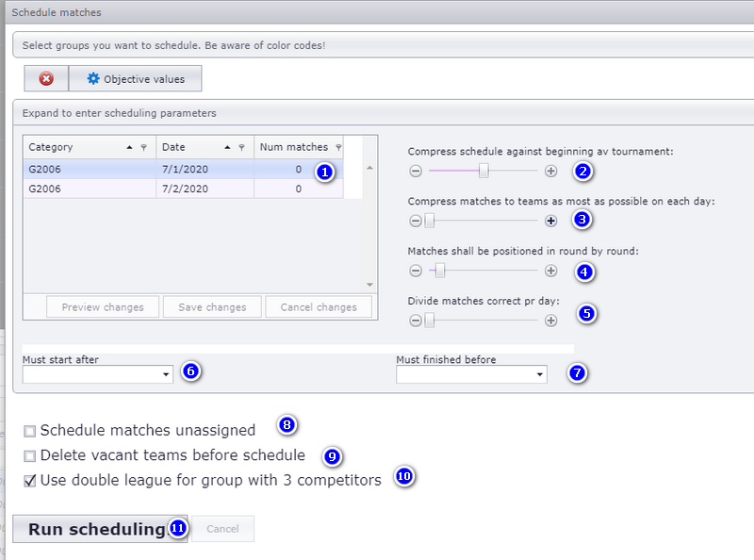Open the Must start after dropdown

coord(166,374)
